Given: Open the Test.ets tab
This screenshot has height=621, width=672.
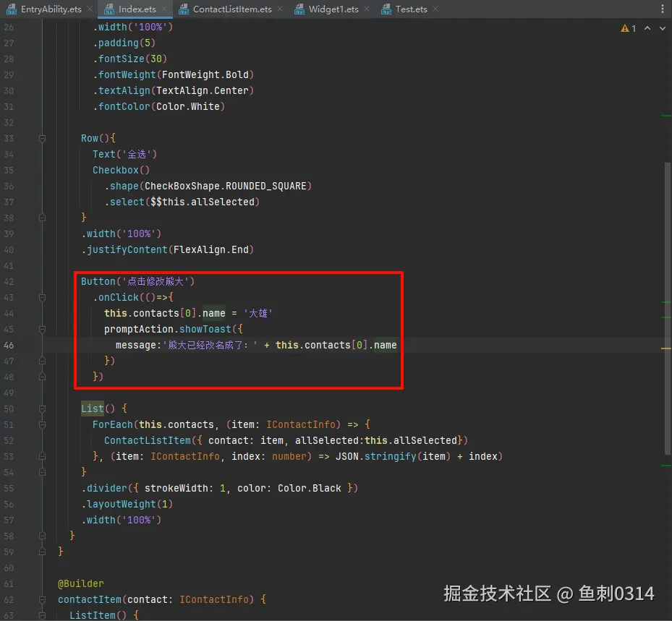Looking at the screenshot, I should [411, 9].
